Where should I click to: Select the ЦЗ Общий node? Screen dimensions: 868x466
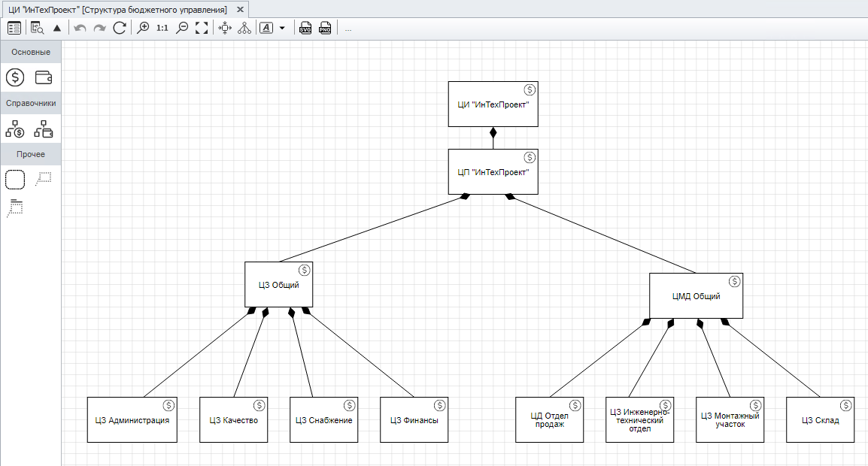pos(278,285)
